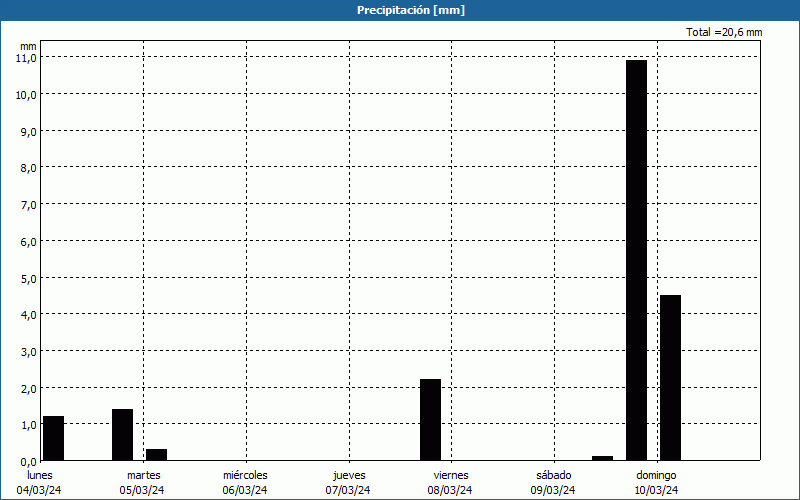The height and width of the screenshot is (500, 800).
Task: Click the Precipitación [mm] chart title
Action: pyautogui.click(x=411, y=10)
